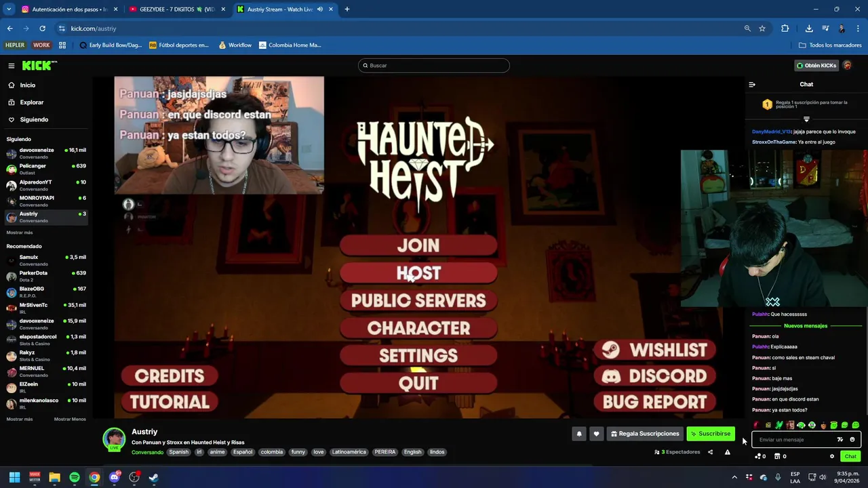This screenshot has width=868, height=488.
Task: Open MONROYPAPI channel in sidebar
Action: [46, 201]
